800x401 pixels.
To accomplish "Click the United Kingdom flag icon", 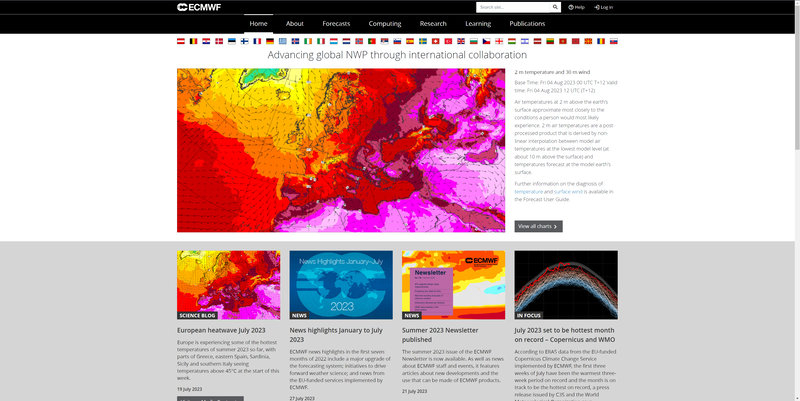I will [460, 41].
